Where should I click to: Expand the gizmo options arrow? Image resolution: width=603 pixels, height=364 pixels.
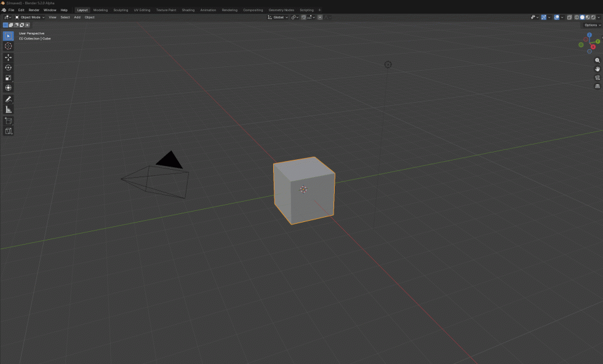549,17
